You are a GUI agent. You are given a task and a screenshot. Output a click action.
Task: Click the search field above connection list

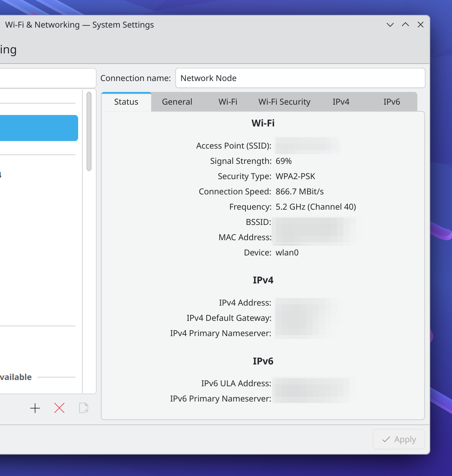[x=47, y=78]
